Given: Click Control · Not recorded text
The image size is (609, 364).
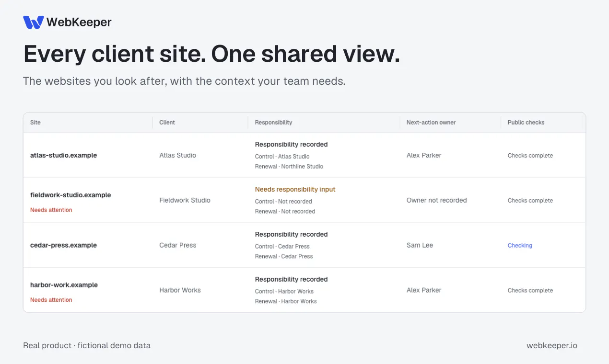Looking at the screenshot, I should point(283,201).
